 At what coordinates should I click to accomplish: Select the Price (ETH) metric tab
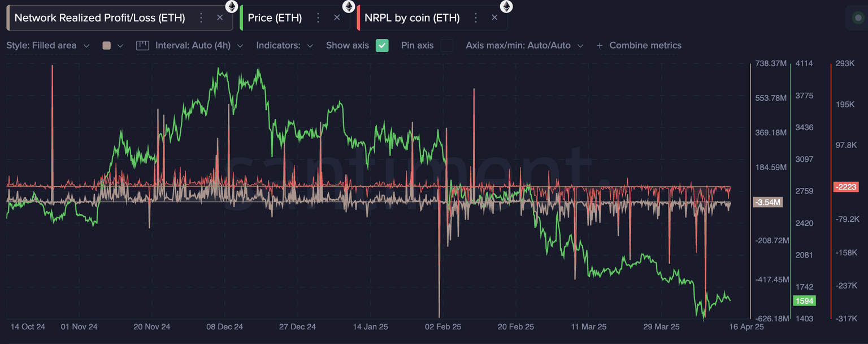coord(275,18)
